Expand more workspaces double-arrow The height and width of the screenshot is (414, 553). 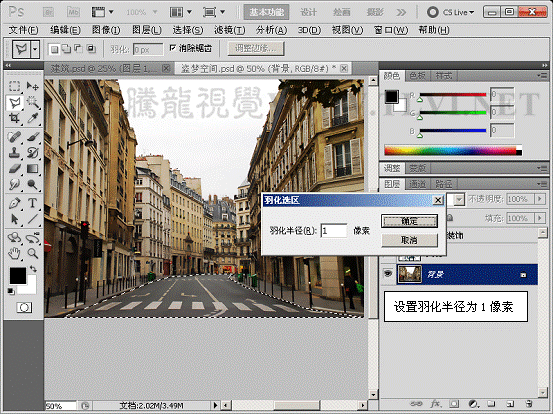click(x=401, y=13)
